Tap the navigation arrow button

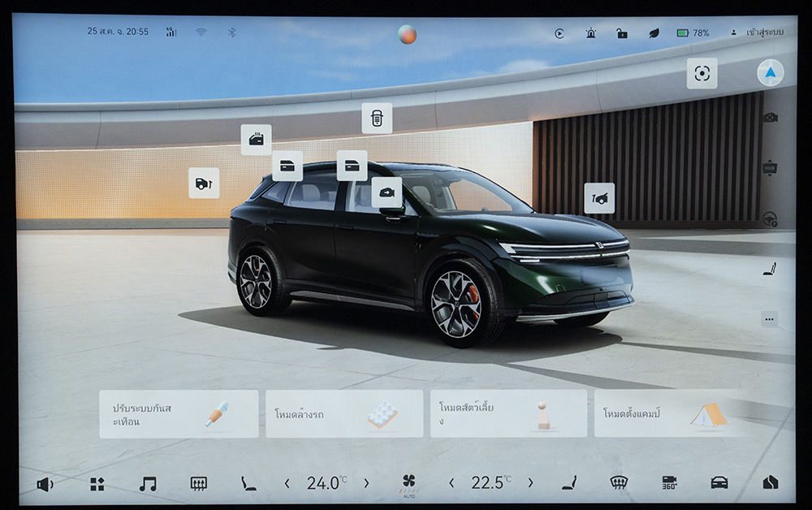pyautogui.click(x=770, y=73)
